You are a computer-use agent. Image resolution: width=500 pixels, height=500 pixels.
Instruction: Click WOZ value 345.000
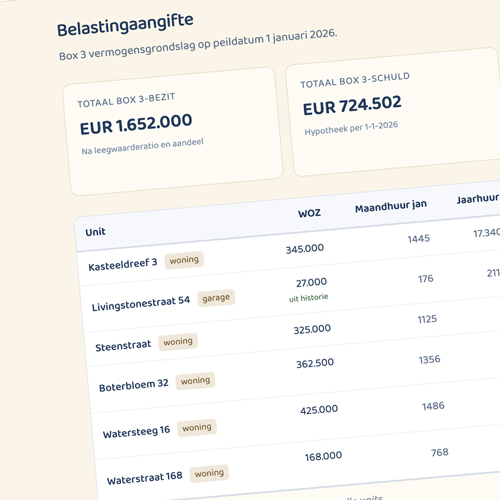pyautogui.click(x=305, y=249)
